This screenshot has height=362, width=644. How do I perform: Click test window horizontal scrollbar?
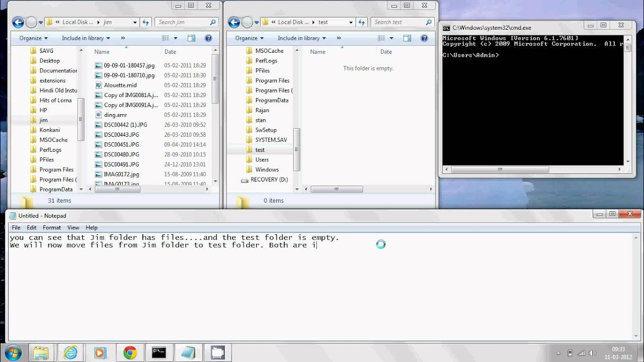pos(337,189)
